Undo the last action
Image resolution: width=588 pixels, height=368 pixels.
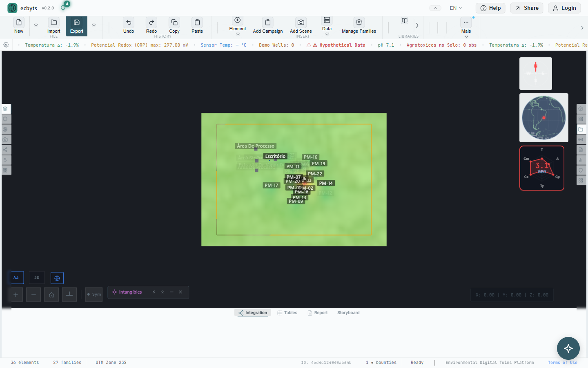tap(129, 22)
